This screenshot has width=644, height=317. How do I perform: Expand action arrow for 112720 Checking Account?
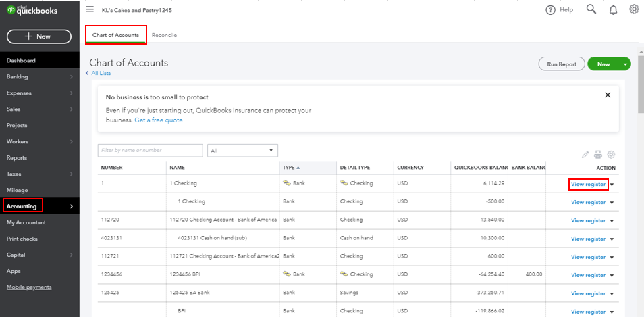(612, 221)
